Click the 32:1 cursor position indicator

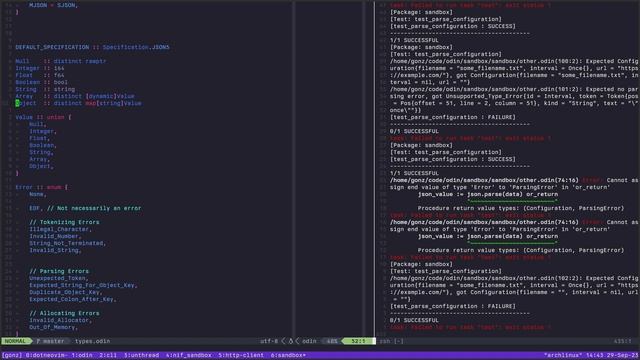tap(358, 341)
